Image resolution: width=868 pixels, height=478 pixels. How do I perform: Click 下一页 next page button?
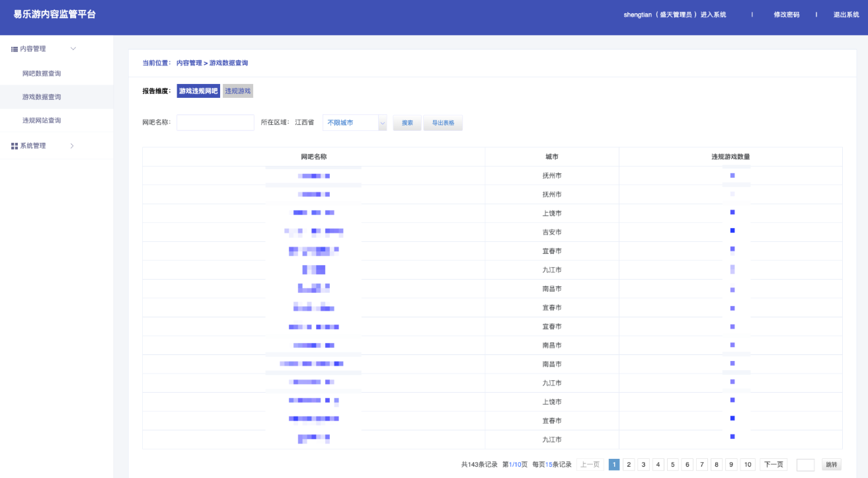[773, 465]
